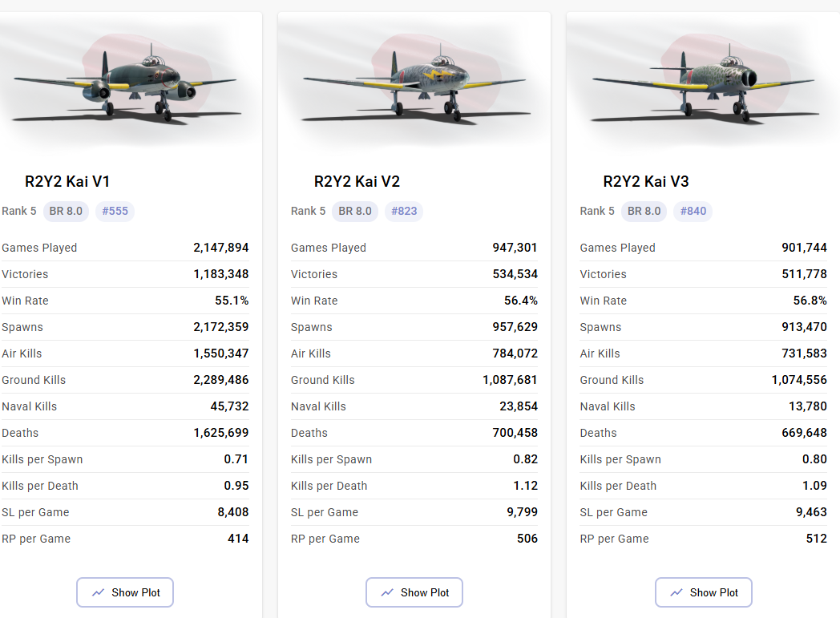Show plot for R2Y2 Kai V2
The height and width of the screenshot is (618, 840).
(414, 592)
